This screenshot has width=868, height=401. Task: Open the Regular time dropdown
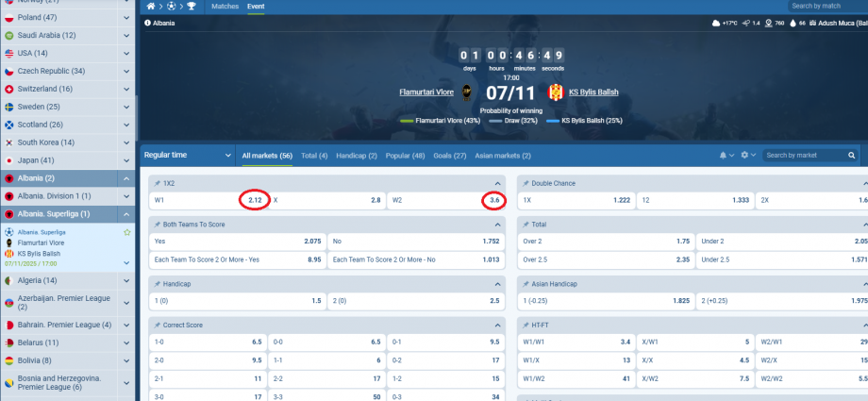tap(188, 156)
